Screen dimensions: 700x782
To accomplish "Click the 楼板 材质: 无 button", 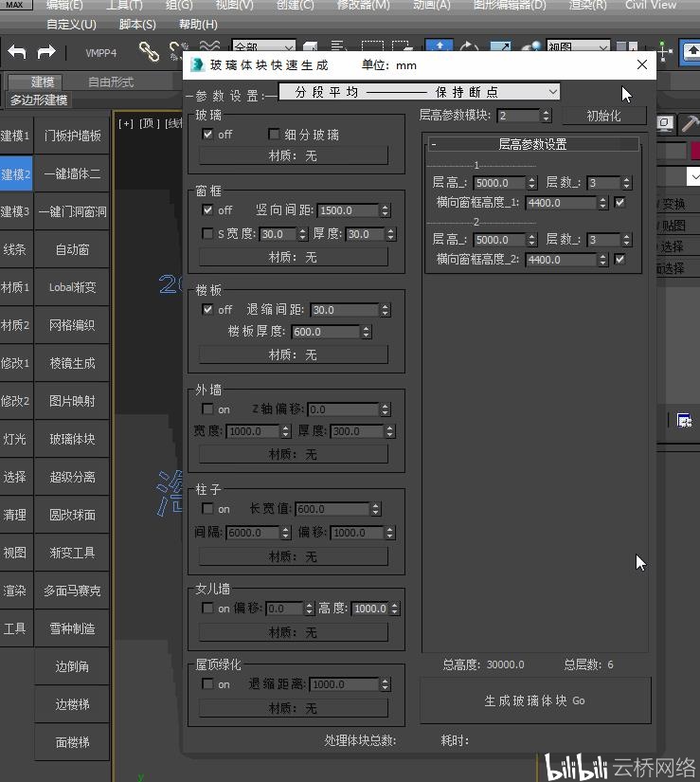I will click(x=293, y=355).
